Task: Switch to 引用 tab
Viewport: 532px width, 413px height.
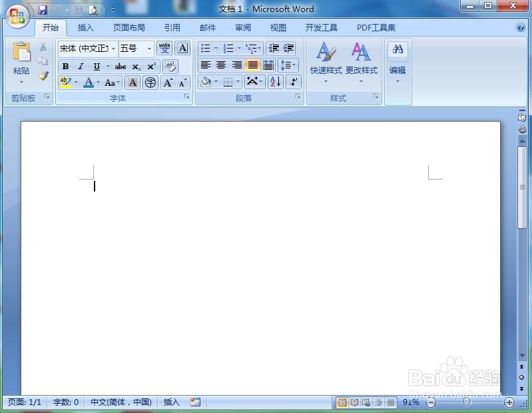Action: coord(172,27)
